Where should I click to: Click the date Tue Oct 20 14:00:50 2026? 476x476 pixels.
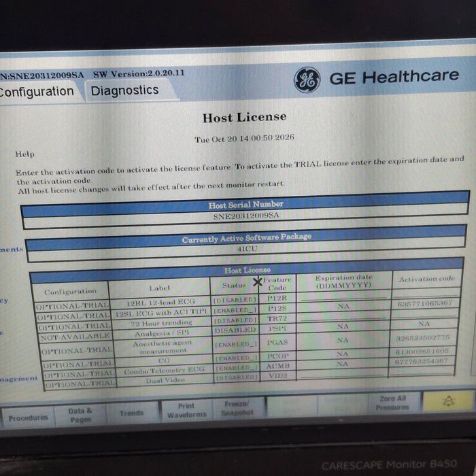(x=244, y=139)
